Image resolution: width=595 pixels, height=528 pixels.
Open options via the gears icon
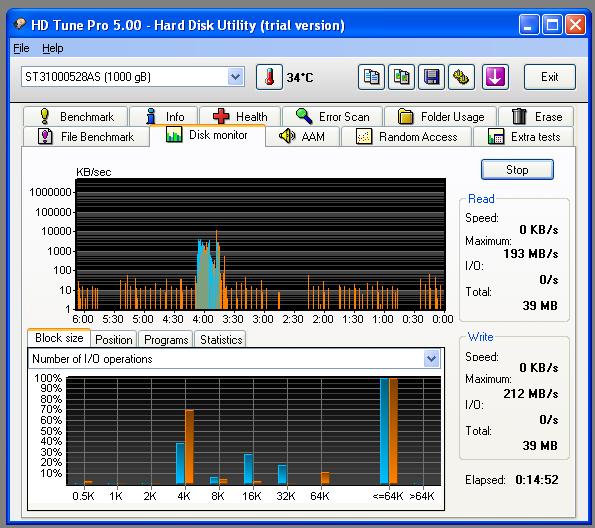pos(461,77)
